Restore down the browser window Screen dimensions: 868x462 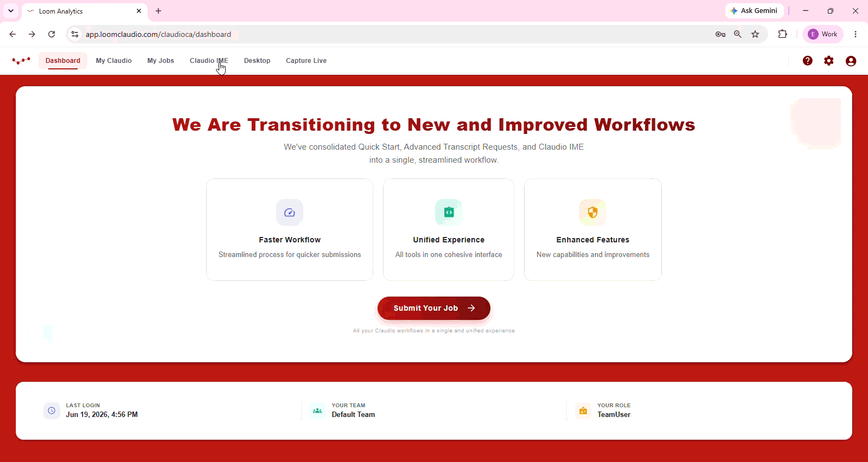(x=831, y=11)
